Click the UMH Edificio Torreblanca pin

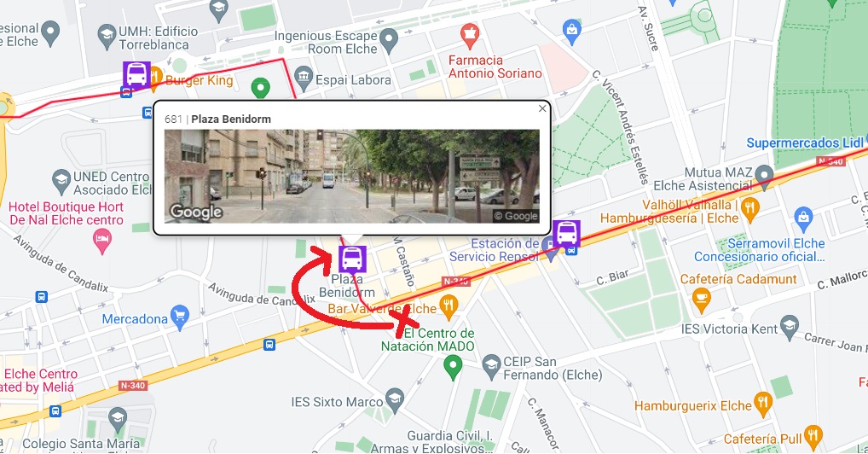tap(107, 37)
